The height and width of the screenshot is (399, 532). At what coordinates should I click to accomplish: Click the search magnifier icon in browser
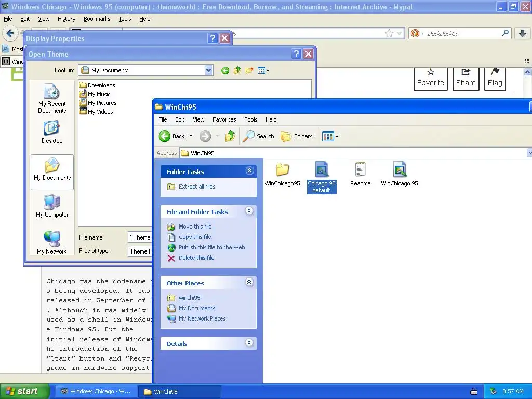click(505, 33)
